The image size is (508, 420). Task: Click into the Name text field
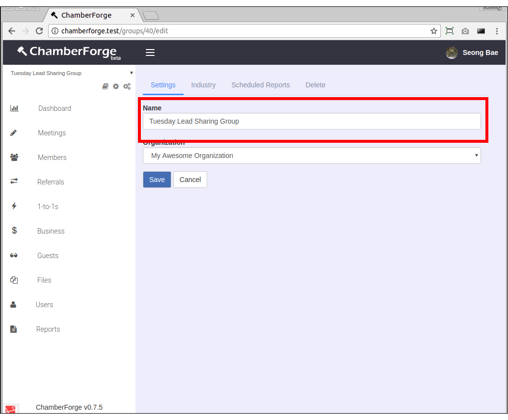pos(312,121)
